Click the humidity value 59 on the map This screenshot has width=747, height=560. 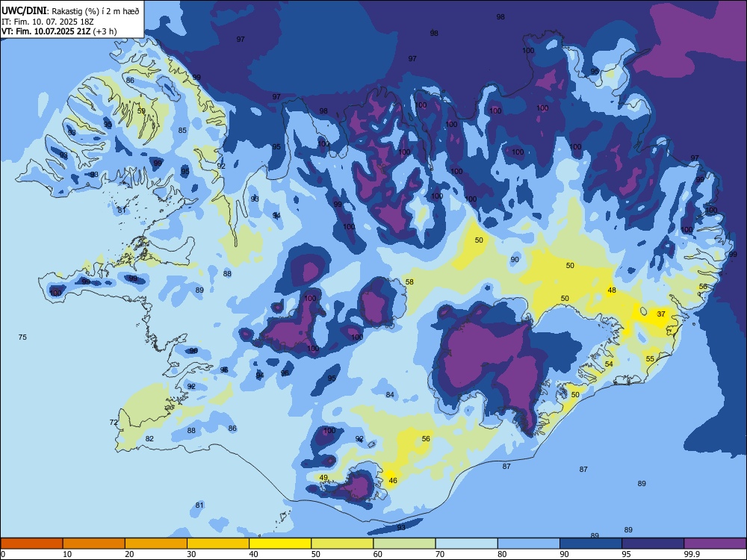(141, 111)
